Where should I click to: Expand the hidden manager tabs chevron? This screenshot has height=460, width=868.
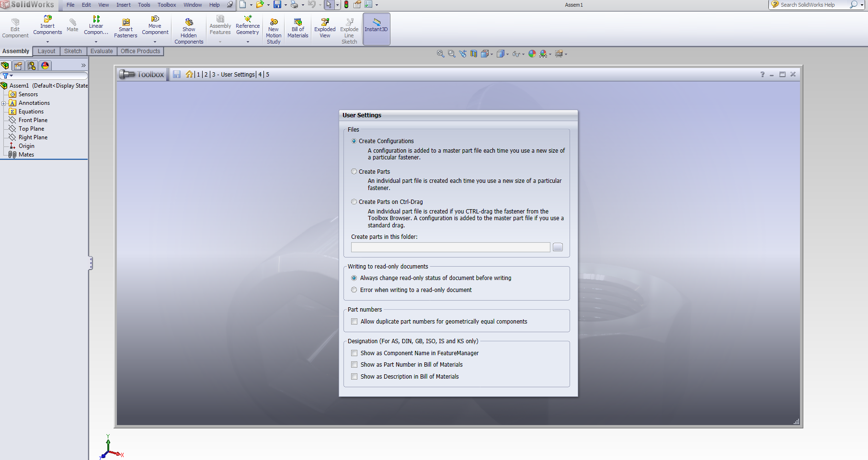83,66
